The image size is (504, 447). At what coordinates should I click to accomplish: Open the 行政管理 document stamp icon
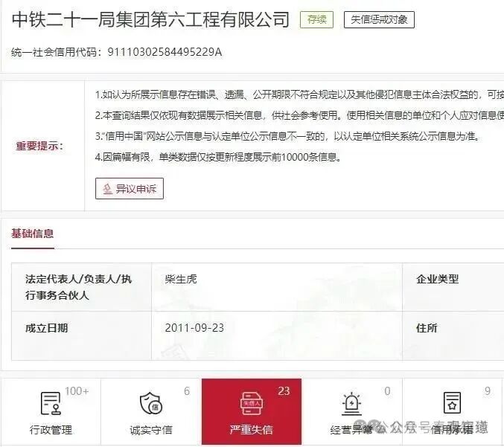click(51, 403)
